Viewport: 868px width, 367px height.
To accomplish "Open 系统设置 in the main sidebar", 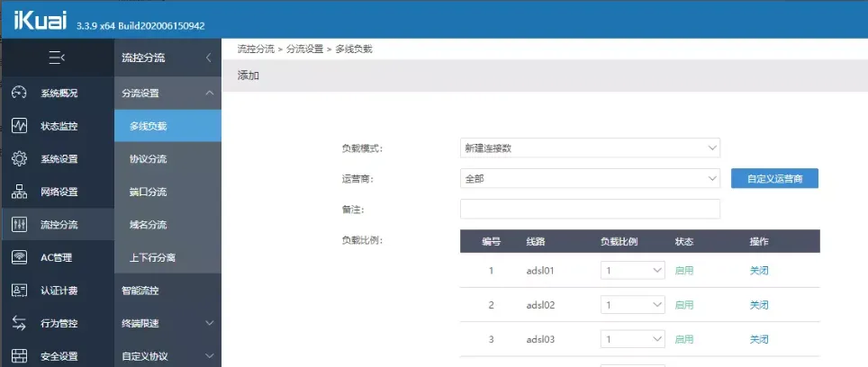I will 58,159.
